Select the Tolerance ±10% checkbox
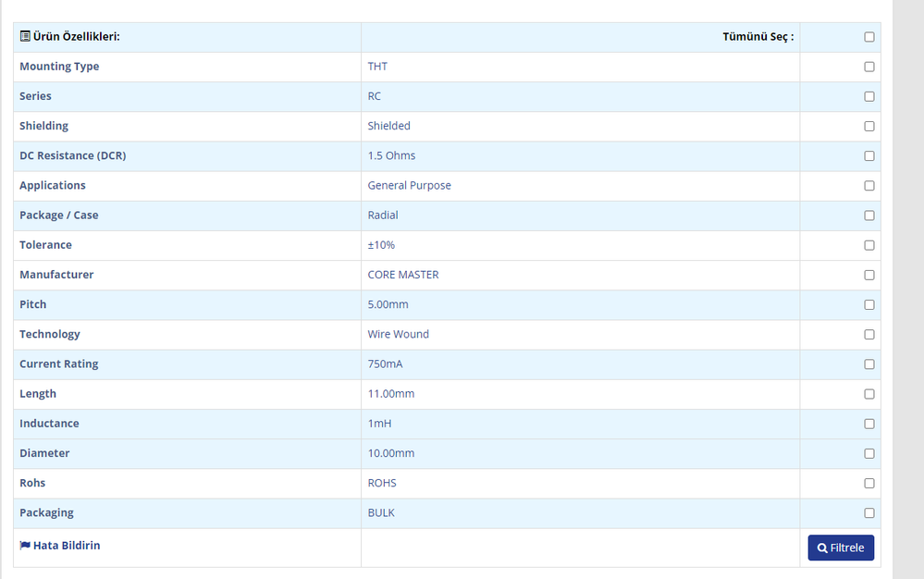Screen dimensions: 924x579 tap(869, 245)
